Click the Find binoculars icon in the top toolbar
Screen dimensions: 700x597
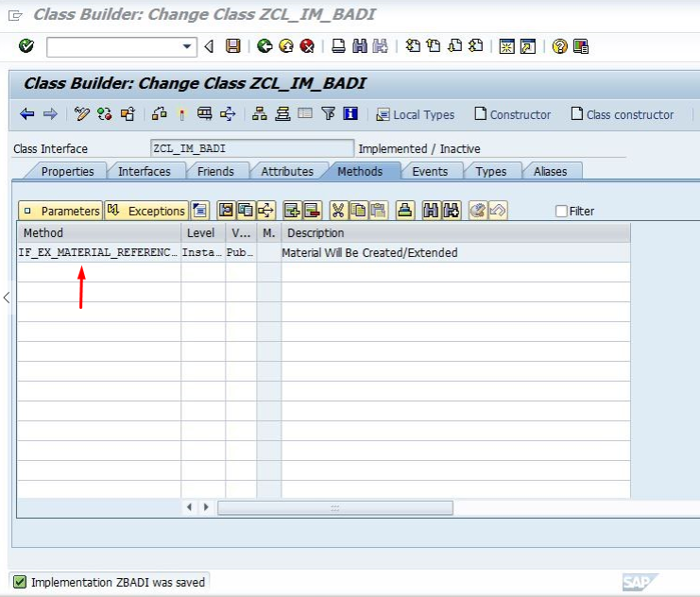pyautogui.click(x=359, y=46)
